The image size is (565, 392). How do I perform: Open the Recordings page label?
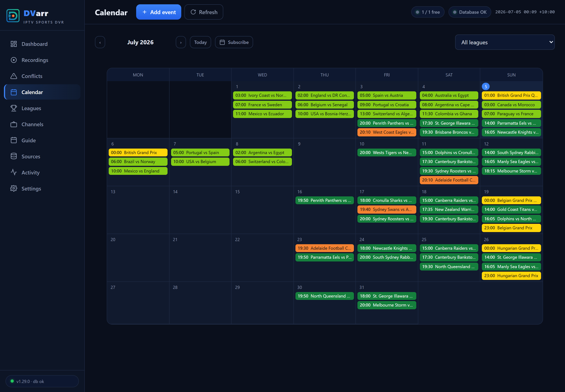click(x=35, y=60)
